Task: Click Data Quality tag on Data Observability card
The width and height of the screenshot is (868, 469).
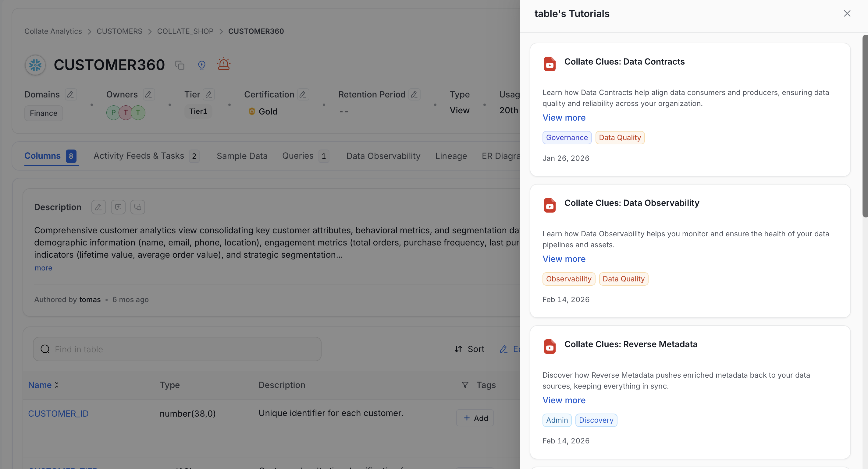Action: tap(623, 279)
